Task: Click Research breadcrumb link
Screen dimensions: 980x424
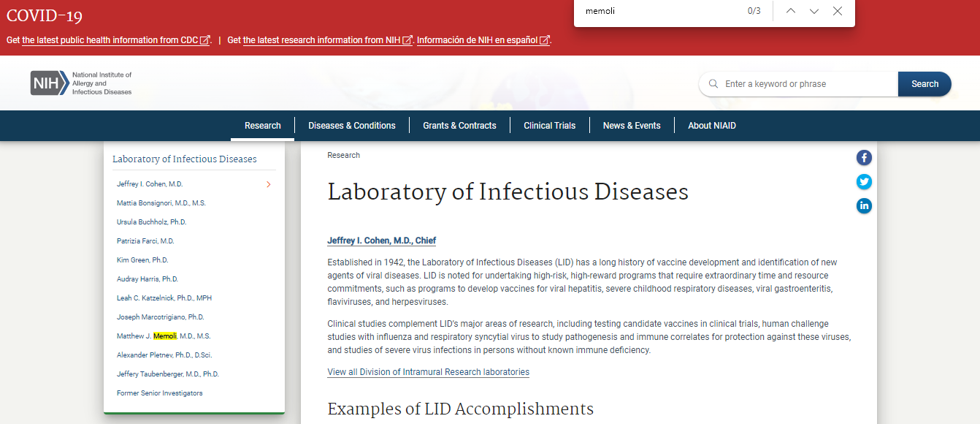Action: pos(343,155)
